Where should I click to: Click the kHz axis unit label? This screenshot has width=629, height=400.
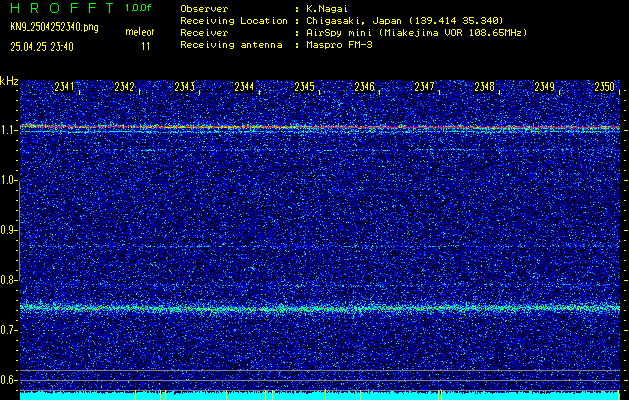coord(9,81)
